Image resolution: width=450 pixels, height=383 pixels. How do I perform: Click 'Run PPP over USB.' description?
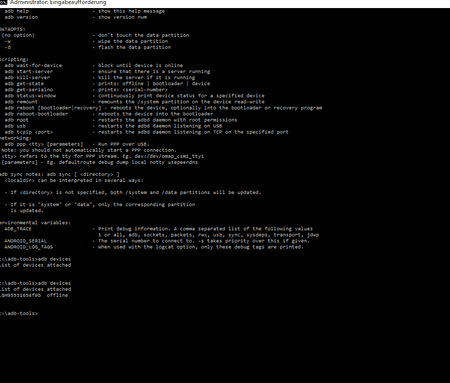coord(124,144)
